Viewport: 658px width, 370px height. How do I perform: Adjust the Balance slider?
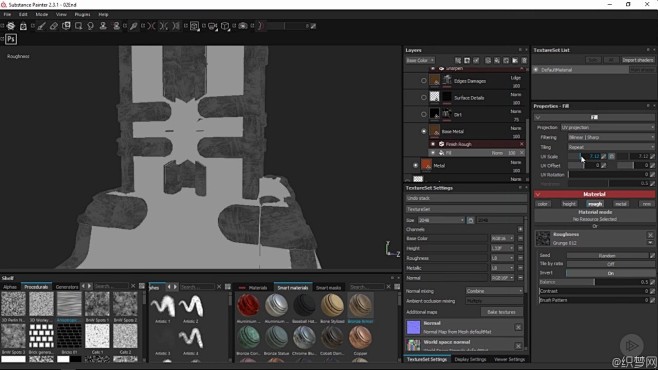593,282
